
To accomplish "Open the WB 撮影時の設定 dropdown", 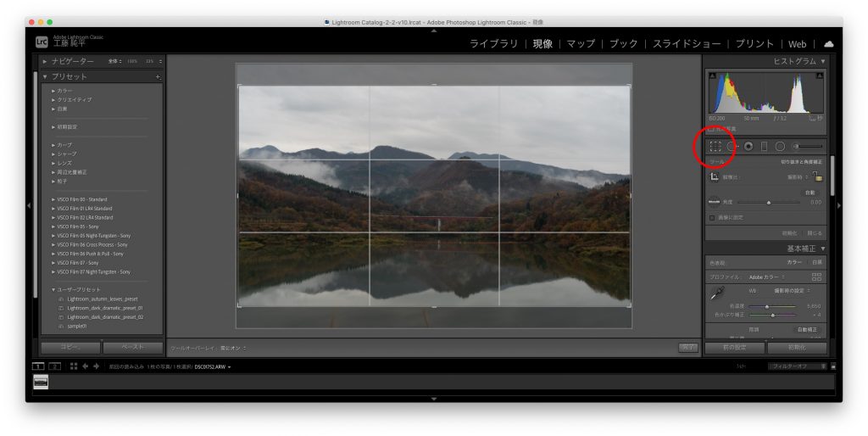I will click(793, 291).
